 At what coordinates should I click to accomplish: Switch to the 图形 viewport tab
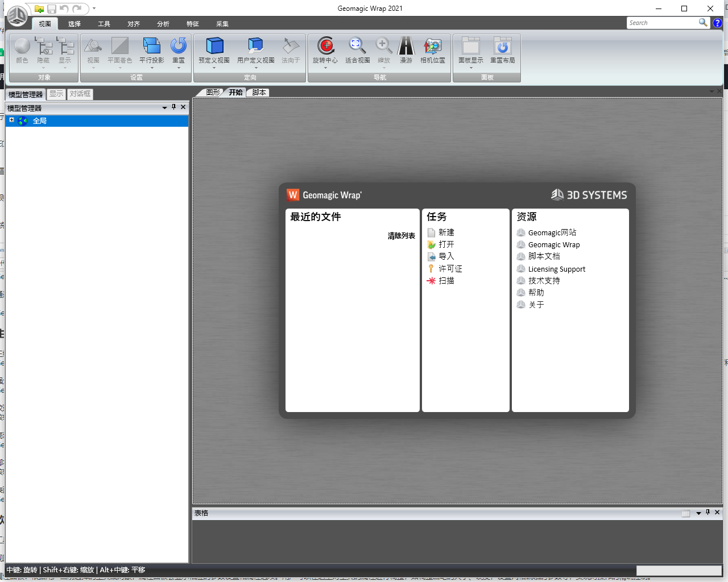[x=212, y=92]
